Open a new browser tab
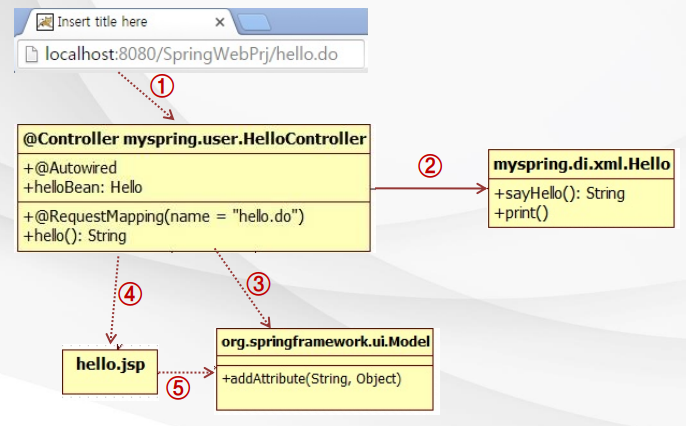686x426 pixels. [x=254, y=22]
